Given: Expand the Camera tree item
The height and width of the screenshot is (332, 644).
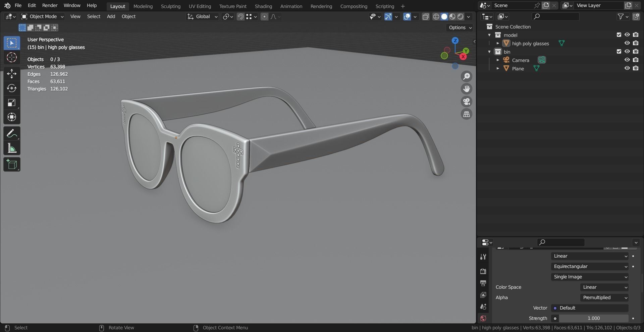Looking at the screenshot, I should [x=498, y=60].
